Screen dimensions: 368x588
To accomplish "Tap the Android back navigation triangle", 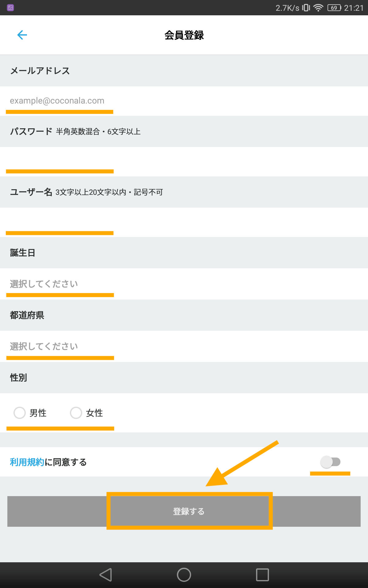I will [x=106, y=575].
